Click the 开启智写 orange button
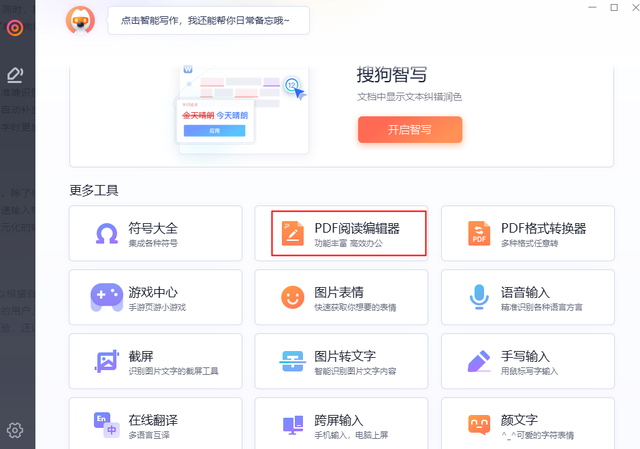The height and width of the screenshot is (449, 640). pyautogui.click(x=410, y=130)
